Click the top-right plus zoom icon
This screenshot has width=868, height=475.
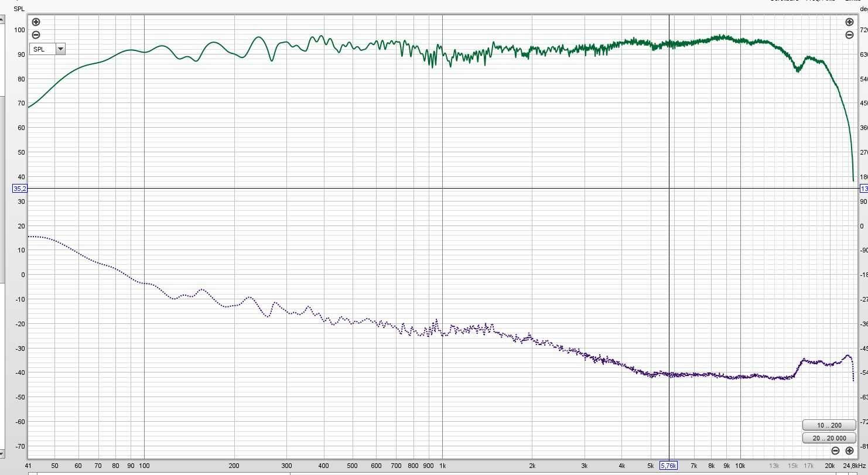click(x=849, y=22)
